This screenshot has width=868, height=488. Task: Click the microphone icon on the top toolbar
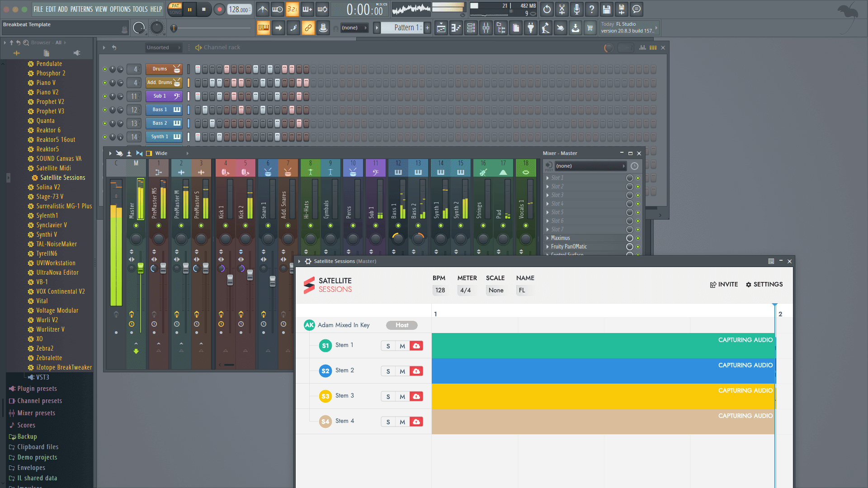577,9
